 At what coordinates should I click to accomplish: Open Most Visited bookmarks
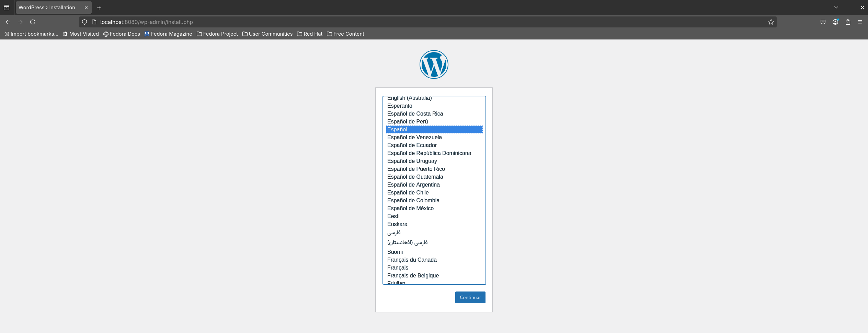click(x=81, y=34)
